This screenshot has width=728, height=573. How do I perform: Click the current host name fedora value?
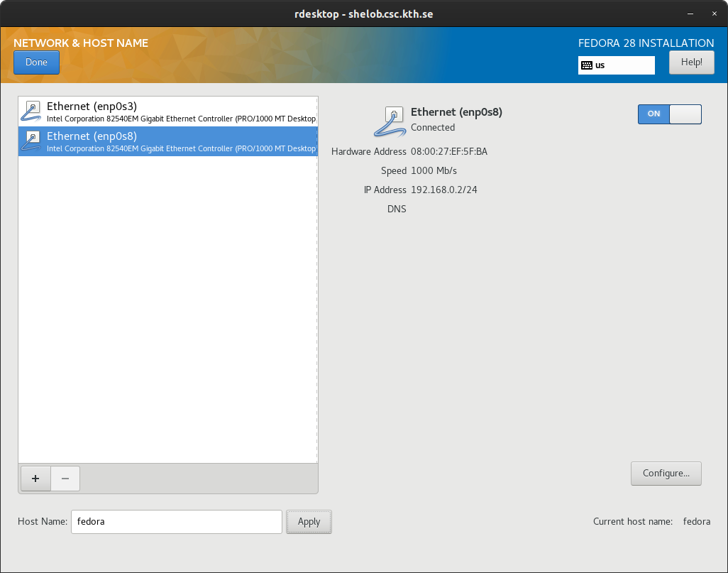pyautogui.click(x=697, y=521)
